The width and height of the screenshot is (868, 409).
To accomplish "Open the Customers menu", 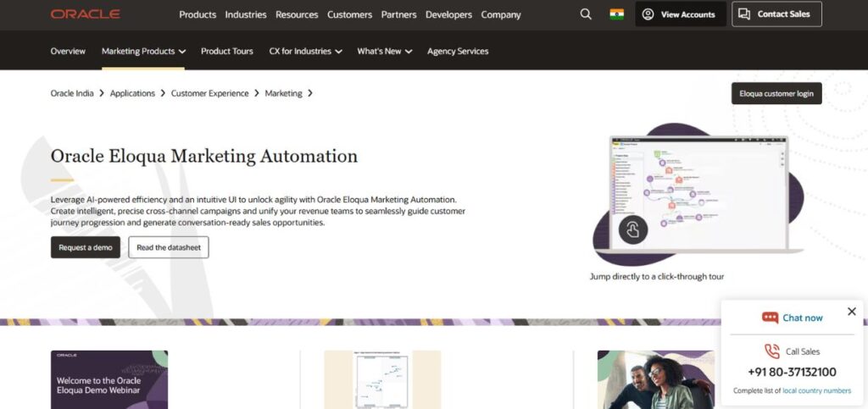I will [350, 15].
